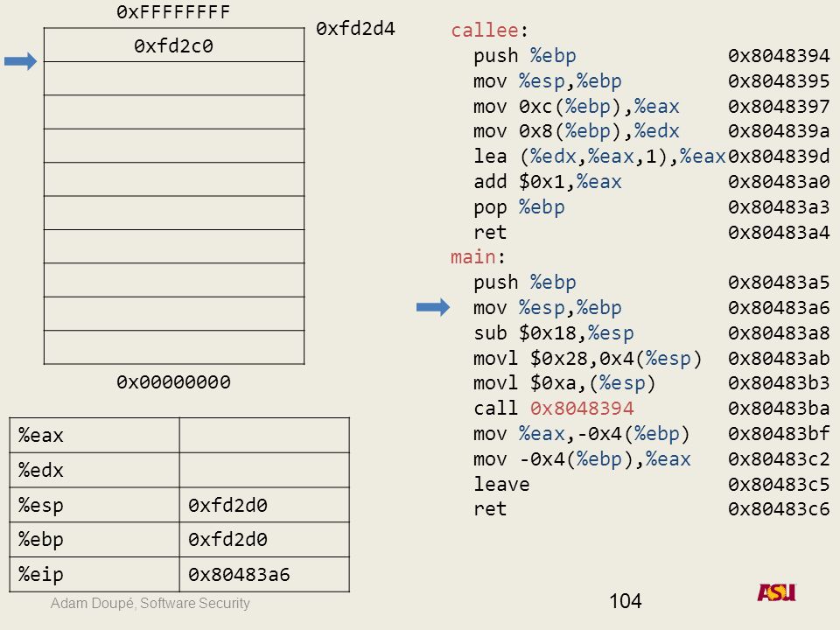
Task: Click the pop %ebp instruction
Action: (x=519, y=207)
